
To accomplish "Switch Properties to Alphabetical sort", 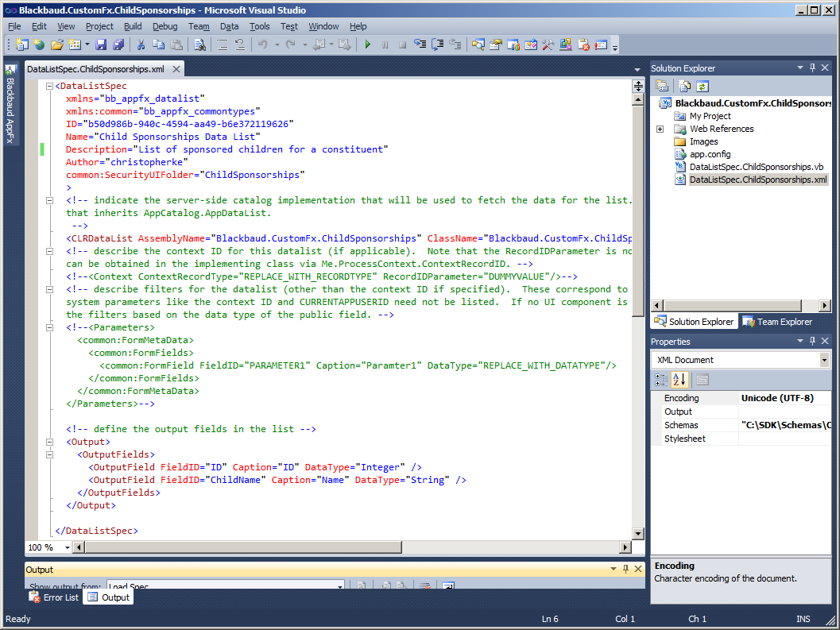I will pyautogui.click(x=679, y=380).
